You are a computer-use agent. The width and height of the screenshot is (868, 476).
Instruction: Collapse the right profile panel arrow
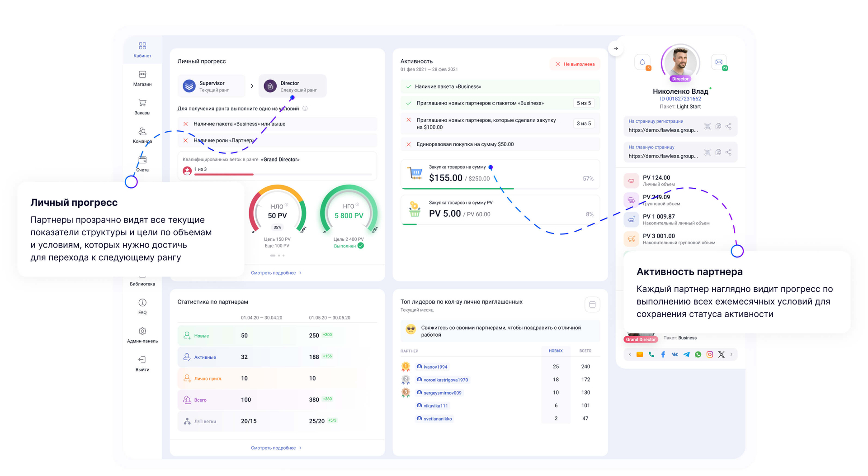(616, 48)
